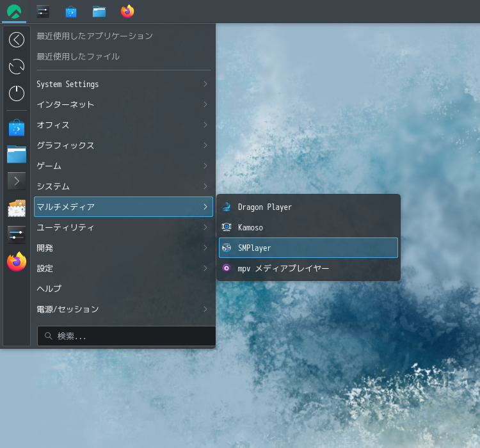This screenshot has width=480, height=448.
Task: Select the マルチメディア category
Action: (x=123, y=207)
